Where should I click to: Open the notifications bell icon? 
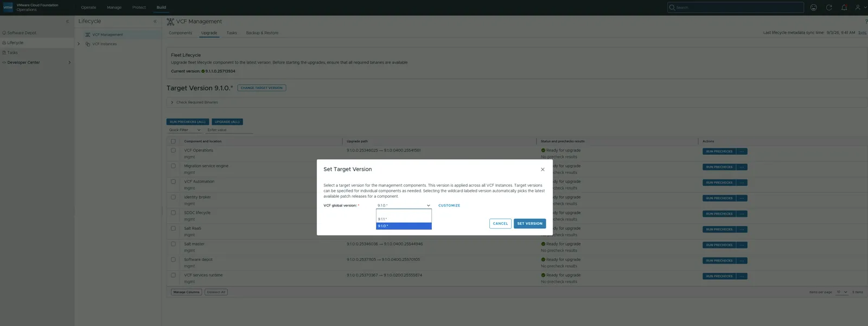point(844,8)
